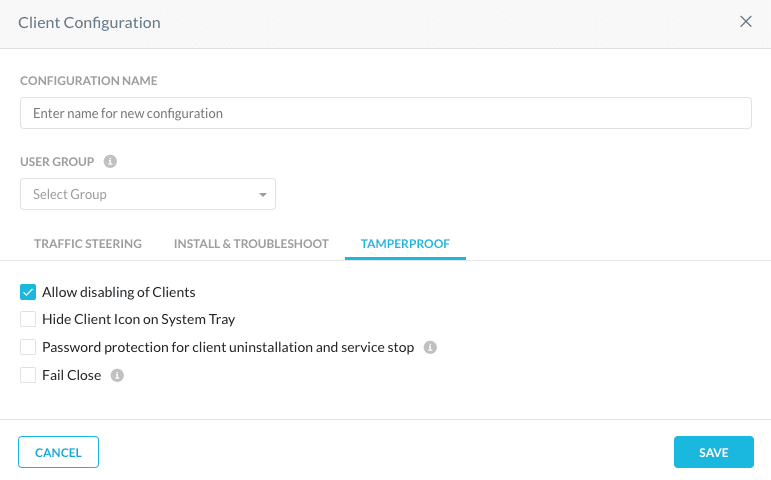Focus the configuration name input field
This screenshot has height=480, width=771.
386,113
